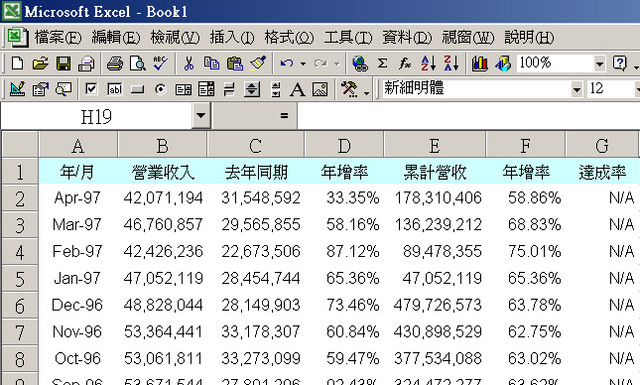Viewport: 640px width, 385px height.
Task: Open the Office Assistant help icon
Action: 619,63
